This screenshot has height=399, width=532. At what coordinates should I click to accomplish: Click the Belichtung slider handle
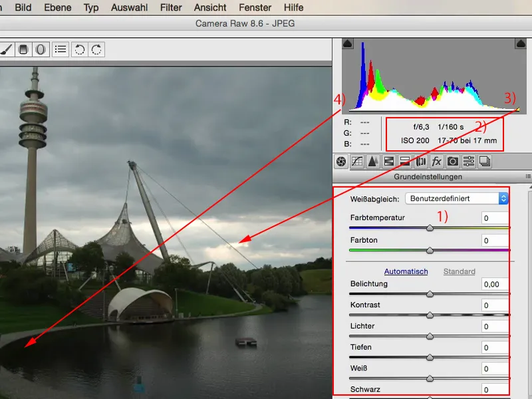point(430,293)
